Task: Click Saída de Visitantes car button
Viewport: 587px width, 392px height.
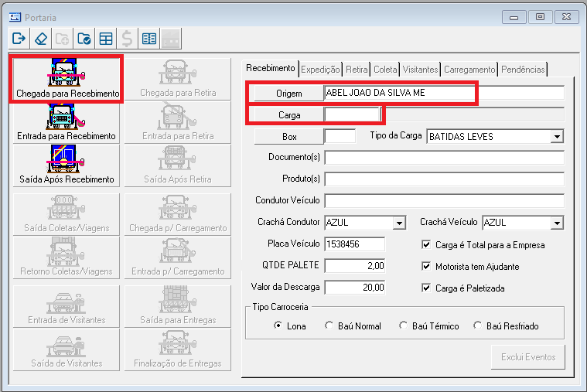Action: click(67, 349)
